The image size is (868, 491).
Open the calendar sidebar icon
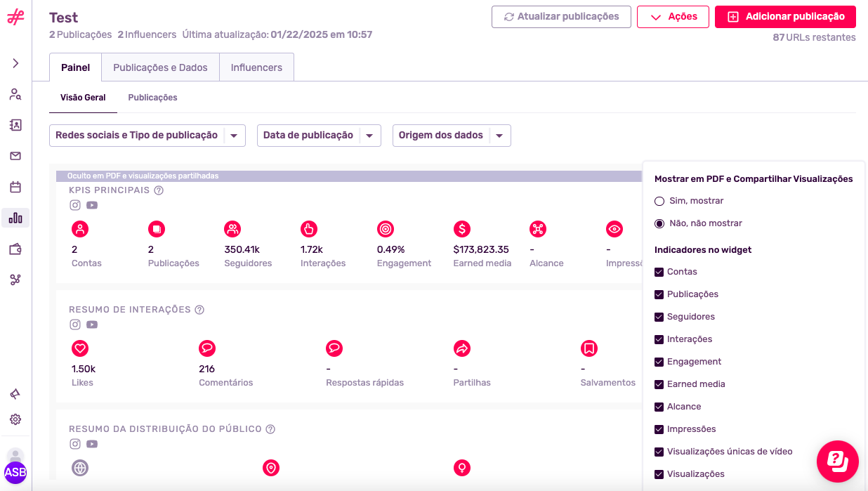tap(15, 187)
